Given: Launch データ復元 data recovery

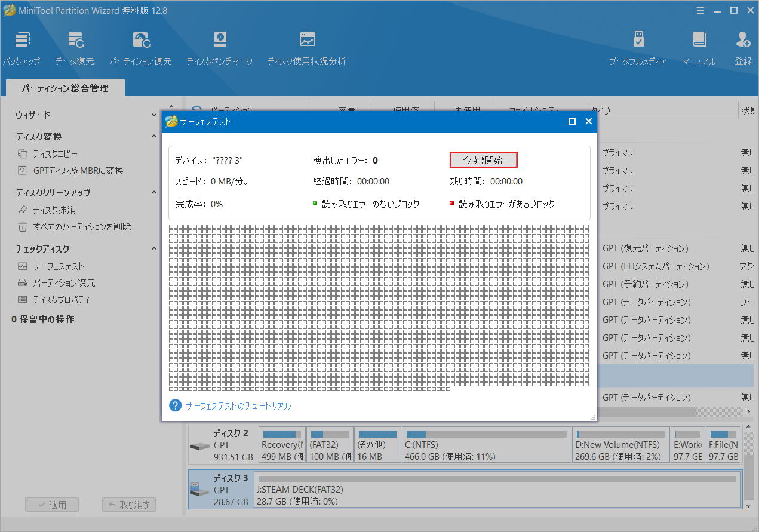Looking at the screenshot, I should tap(75, 48).
